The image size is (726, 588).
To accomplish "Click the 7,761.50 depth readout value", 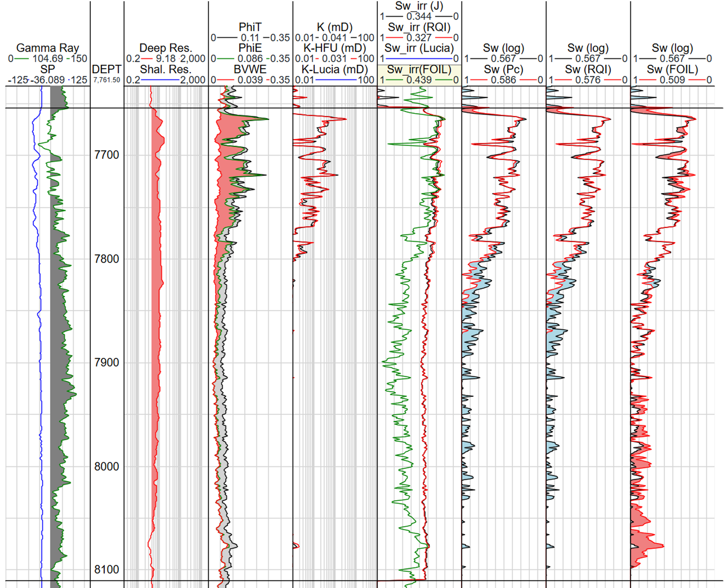I will [x=107, y=80].
